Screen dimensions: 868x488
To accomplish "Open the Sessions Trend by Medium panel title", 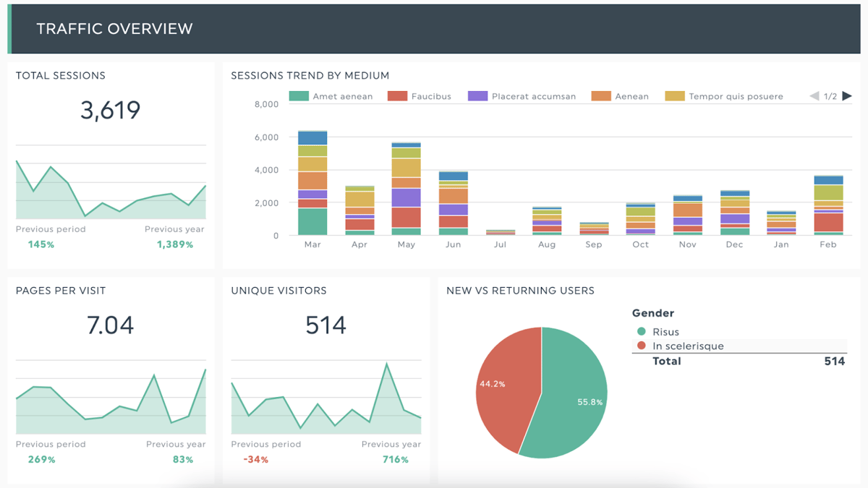I will [x=310, y=75].
